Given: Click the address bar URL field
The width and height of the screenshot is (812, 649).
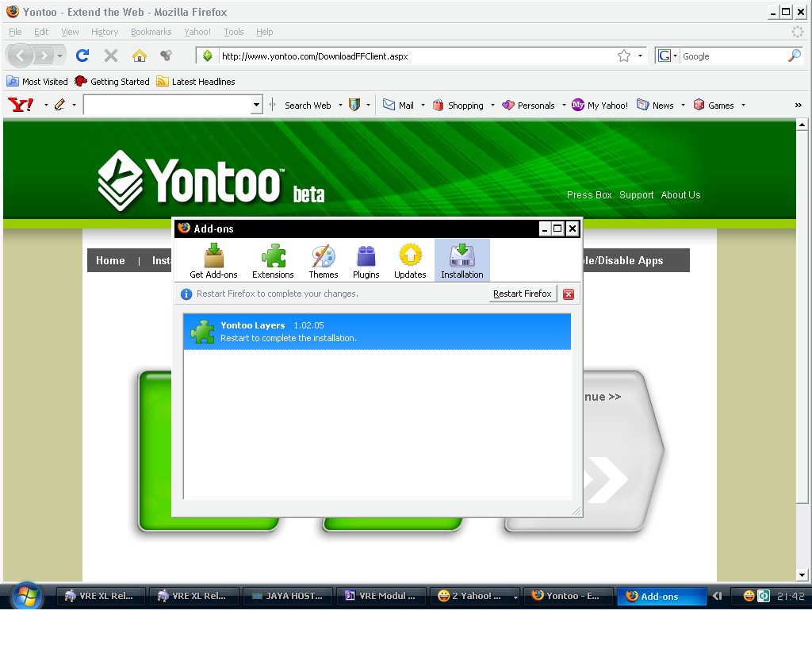Looking at the screenshot, I should (417, 56).
